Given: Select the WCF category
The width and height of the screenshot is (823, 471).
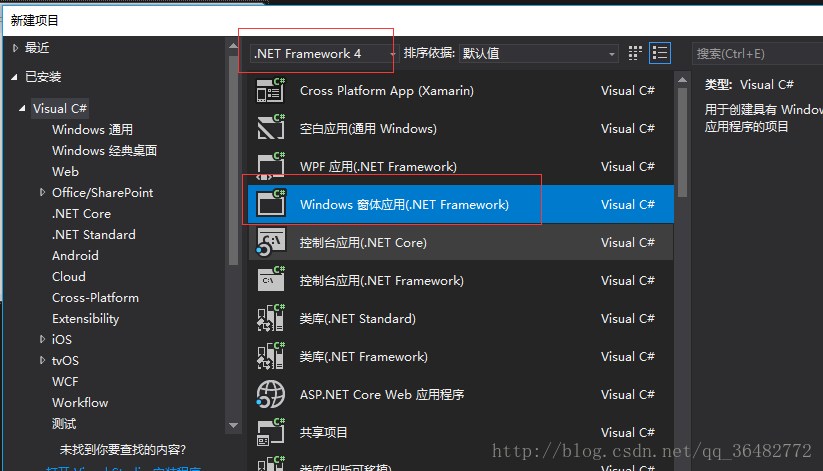Looking at the screenshot, I should point(65,381).
